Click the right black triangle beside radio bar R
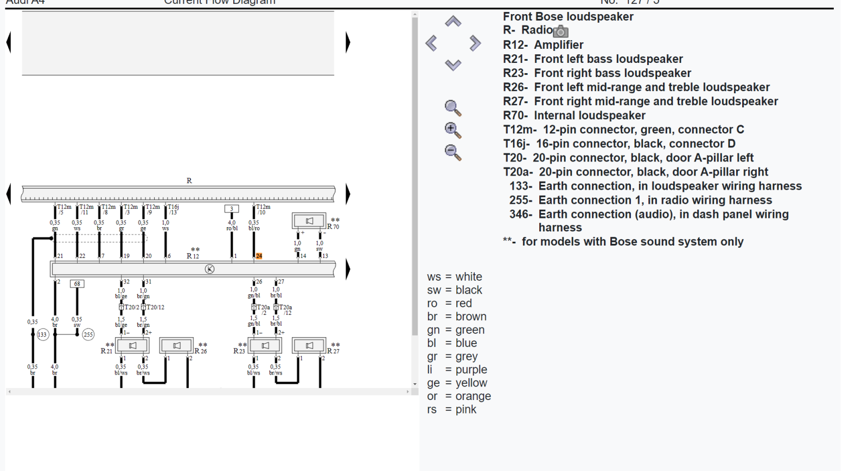This screenshot has height=471, width=868. [348, 194]
